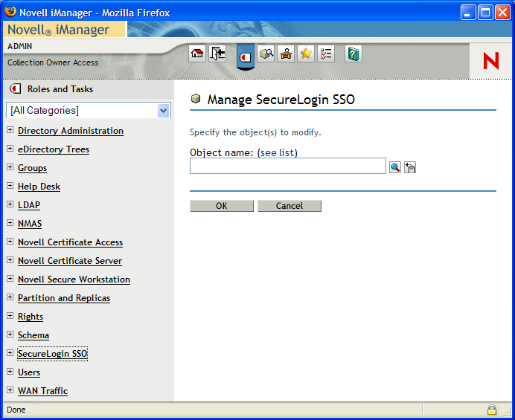Open the eDirectory Trees link

pos(54,149)
